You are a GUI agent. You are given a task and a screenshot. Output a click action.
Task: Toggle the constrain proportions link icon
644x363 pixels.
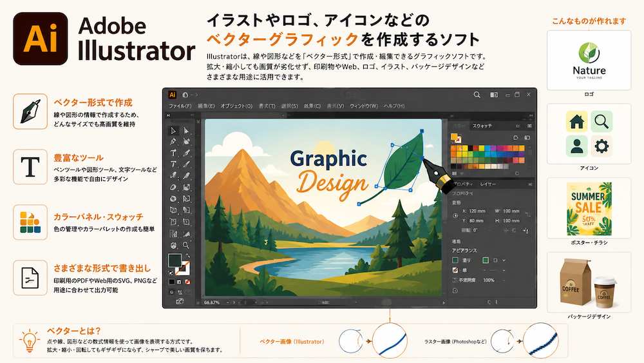528,214
